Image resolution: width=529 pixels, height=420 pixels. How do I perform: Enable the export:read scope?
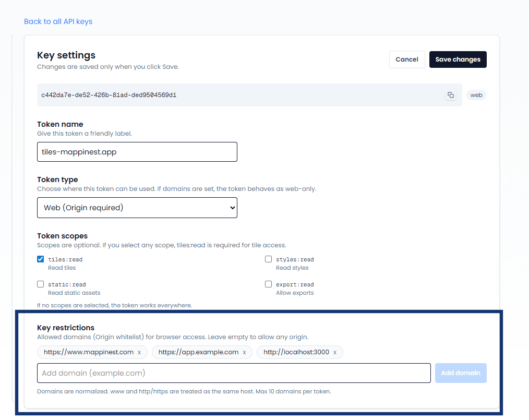[x=268, y=284]
